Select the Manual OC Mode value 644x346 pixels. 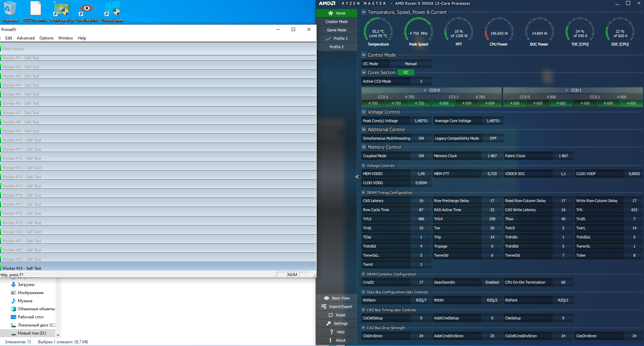(411, 64)
